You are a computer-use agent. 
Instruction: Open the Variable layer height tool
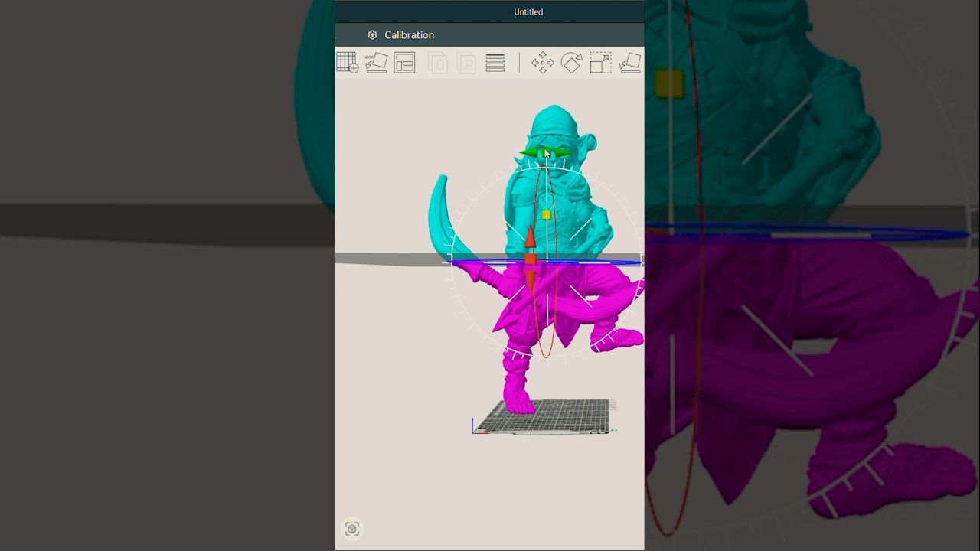495,63
